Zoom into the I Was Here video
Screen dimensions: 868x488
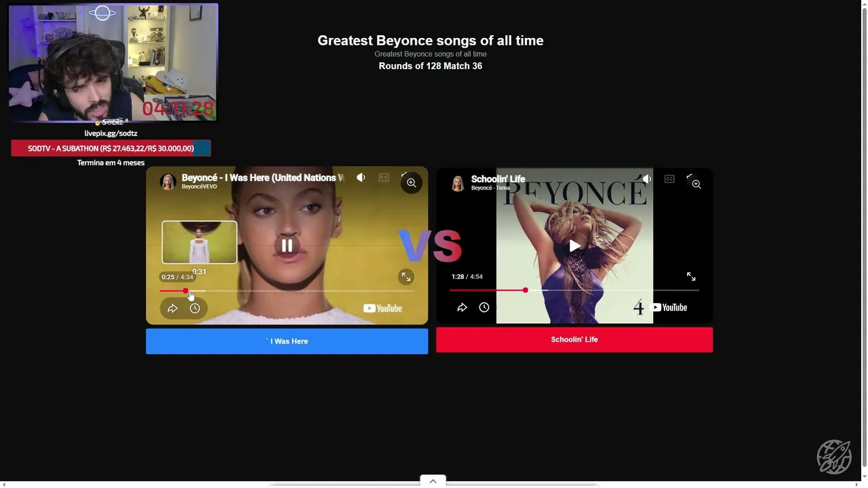(411, 183)
